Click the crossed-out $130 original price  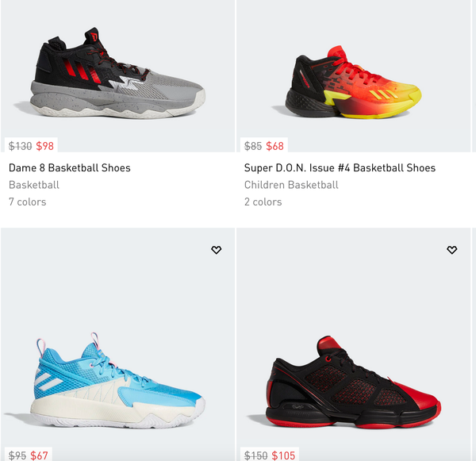pos(20,146)
